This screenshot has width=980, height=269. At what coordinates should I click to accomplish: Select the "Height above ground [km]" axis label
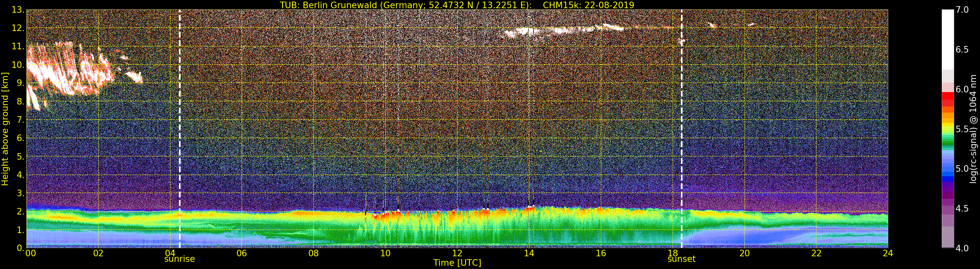pos(5,129)
